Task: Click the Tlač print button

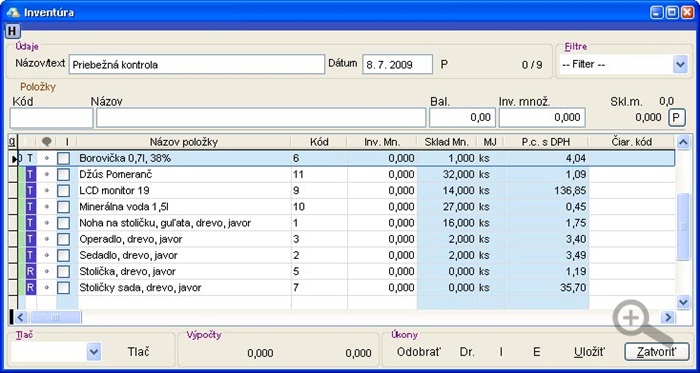Action: coord(138,352)
